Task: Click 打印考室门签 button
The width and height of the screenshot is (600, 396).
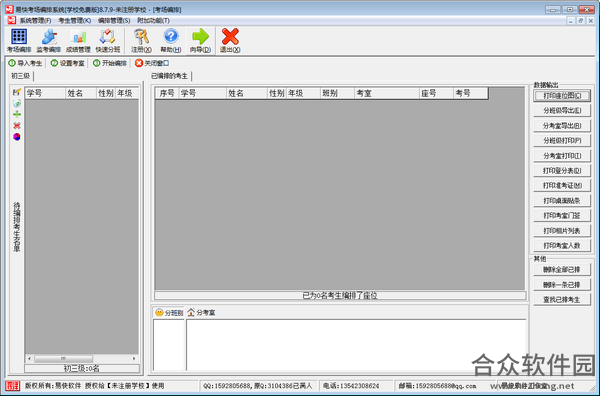Action: click(x=562, y=215)
